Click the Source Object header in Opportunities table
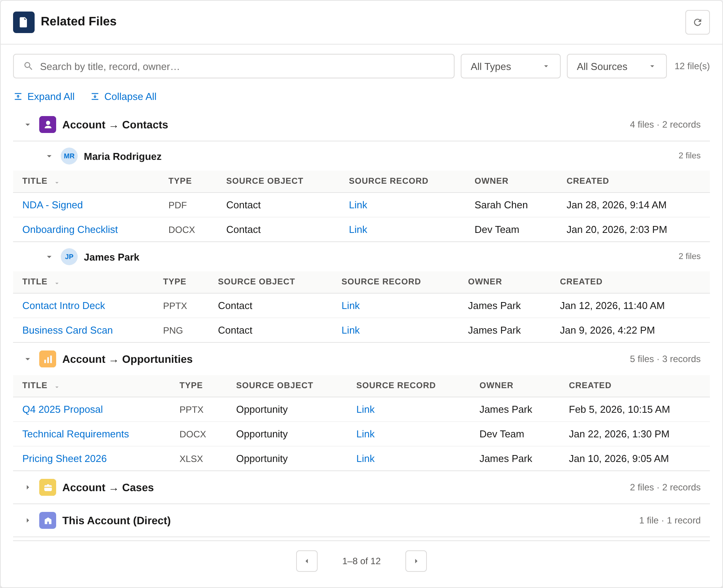The image size is (723, 588). coord(275,385)
